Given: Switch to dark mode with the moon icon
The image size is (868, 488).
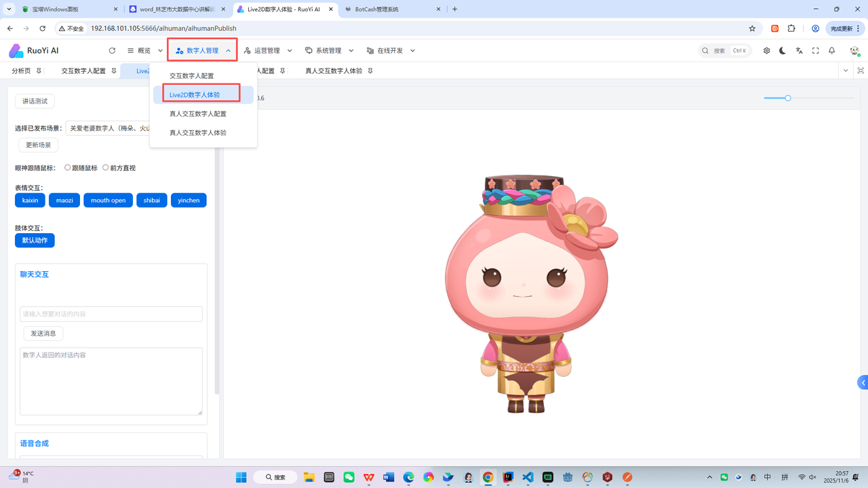Looking at the screenshot, I should 783,51.
